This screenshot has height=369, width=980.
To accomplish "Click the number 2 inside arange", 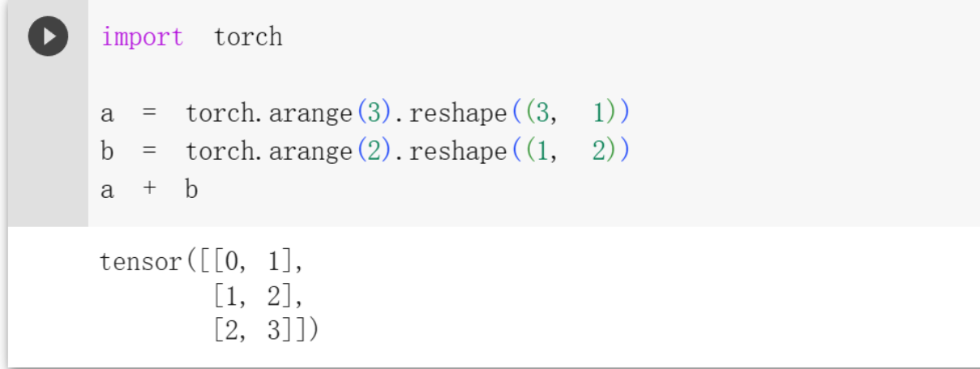I will tap(374, 151).
